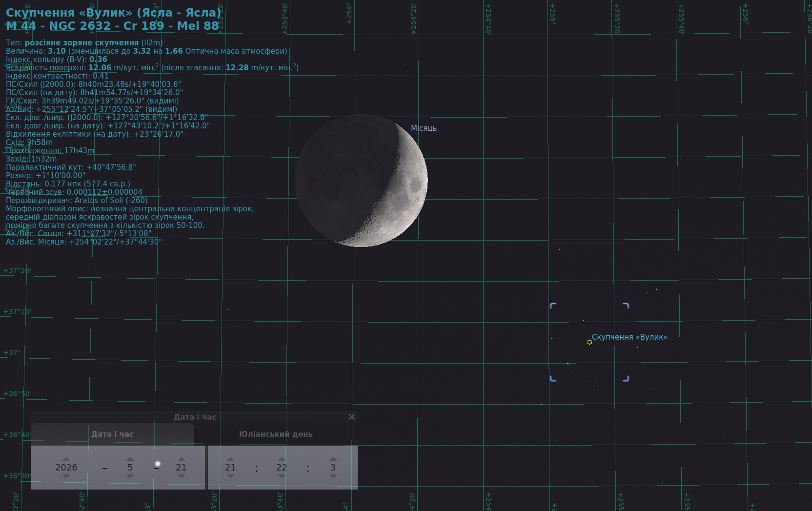Increase the hour value with up arrow
This screenshot has width=812, height=511.
tap(230, 459)
